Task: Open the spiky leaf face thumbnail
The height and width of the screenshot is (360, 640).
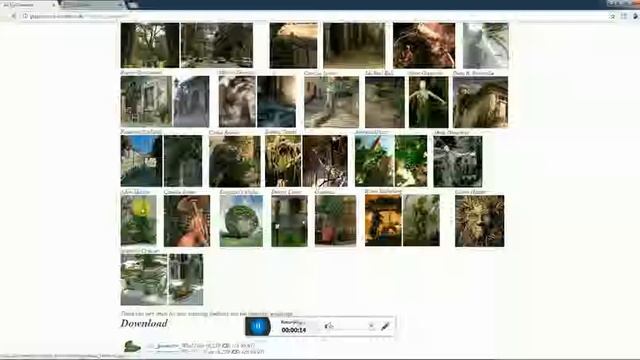Action: [480, 221]
